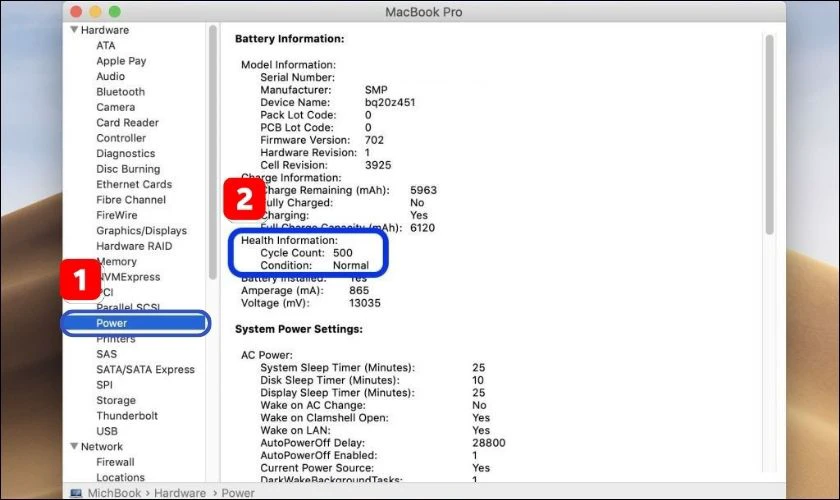
Task: Click the yellow minimize window button
Action: pos(95,11)
